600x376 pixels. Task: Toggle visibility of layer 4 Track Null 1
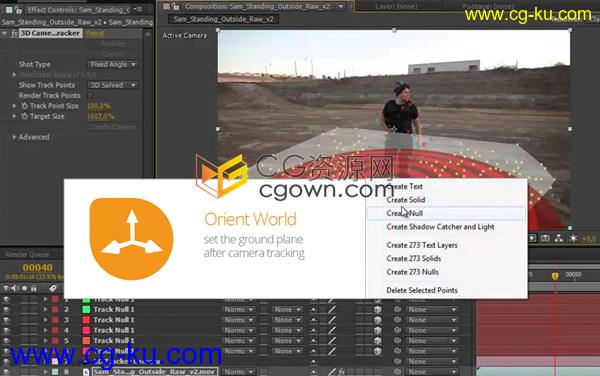[x=6, y=330]
